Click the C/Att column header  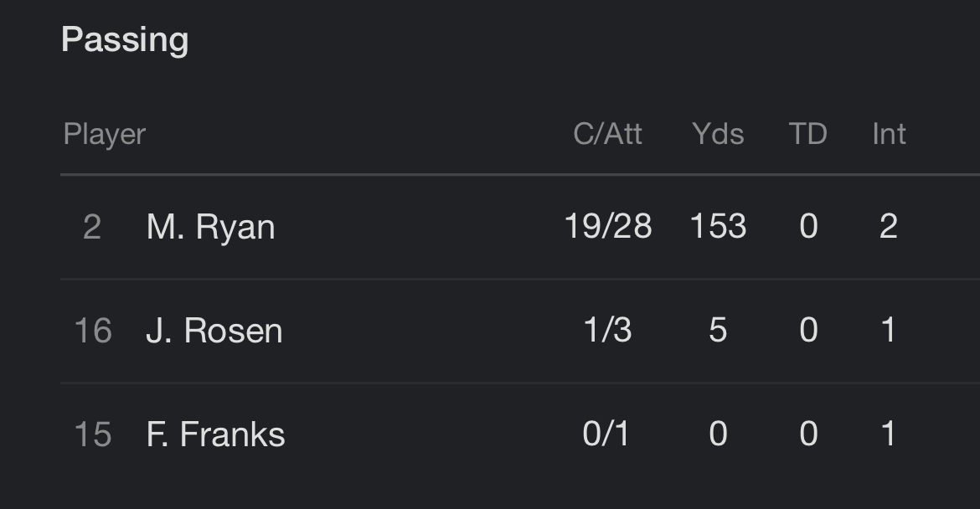pos(607,134)
